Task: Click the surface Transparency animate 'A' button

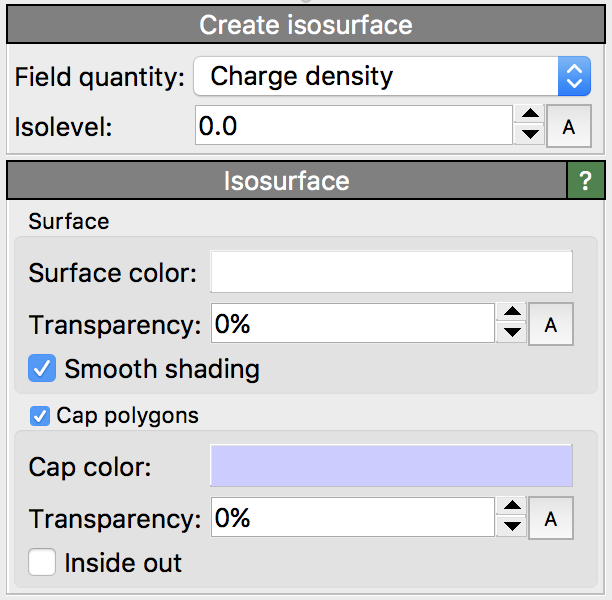Action: click(x=551, y=324)
